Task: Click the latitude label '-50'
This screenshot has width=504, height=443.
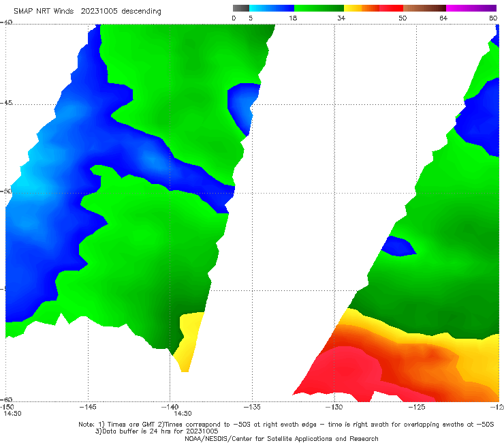Action: coord(6,191)
